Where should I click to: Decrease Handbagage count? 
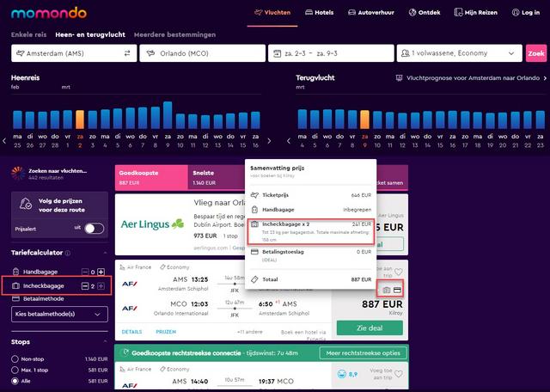click(x=85, y=272)
